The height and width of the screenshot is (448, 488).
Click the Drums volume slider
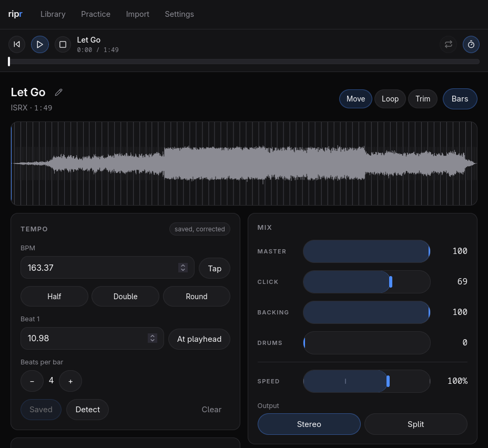click(367, 343)
